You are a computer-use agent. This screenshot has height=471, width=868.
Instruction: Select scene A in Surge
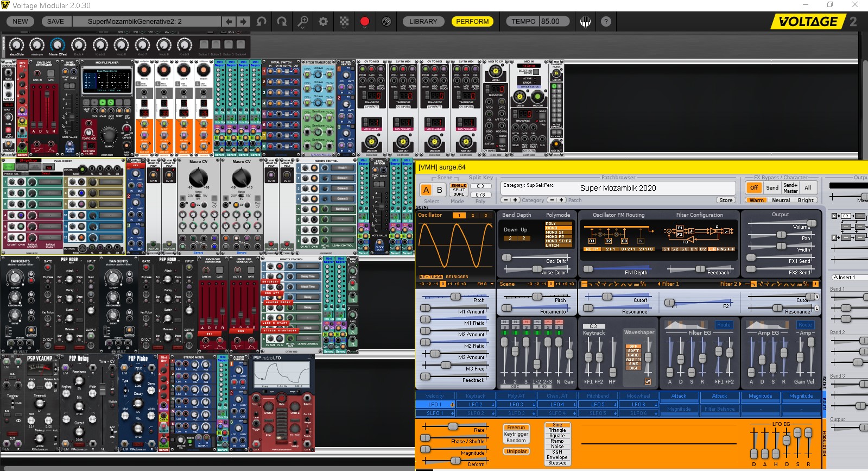pyautogui.click(x=426, y=190)
